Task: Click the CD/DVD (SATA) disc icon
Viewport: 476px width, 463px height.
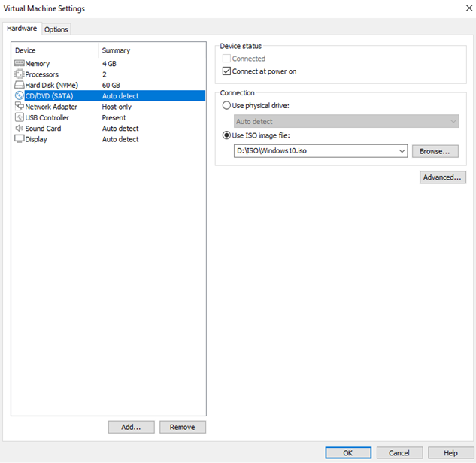Action: coord(19,96)
